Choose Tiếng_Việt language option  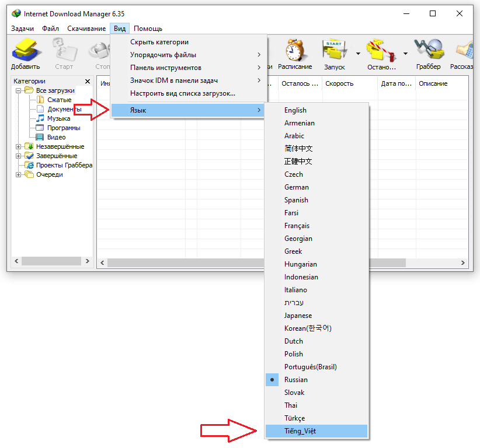(300, 431)
